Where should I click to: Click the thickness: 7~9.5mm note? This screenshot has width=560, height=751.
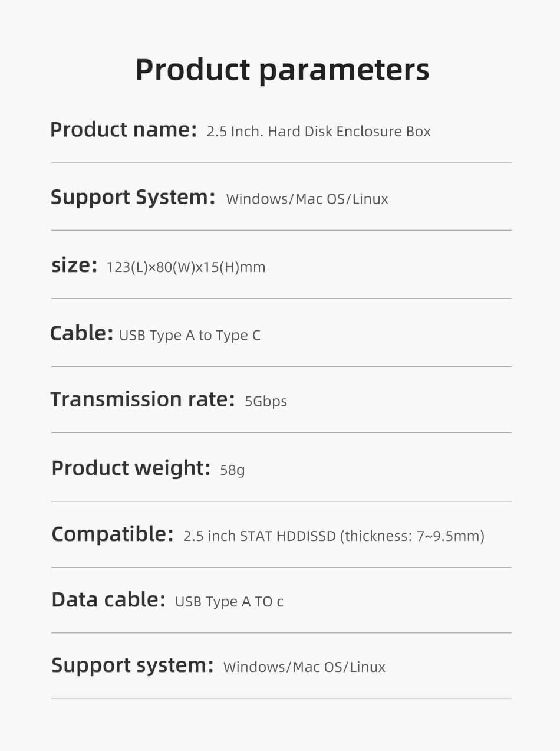point(412,536)
